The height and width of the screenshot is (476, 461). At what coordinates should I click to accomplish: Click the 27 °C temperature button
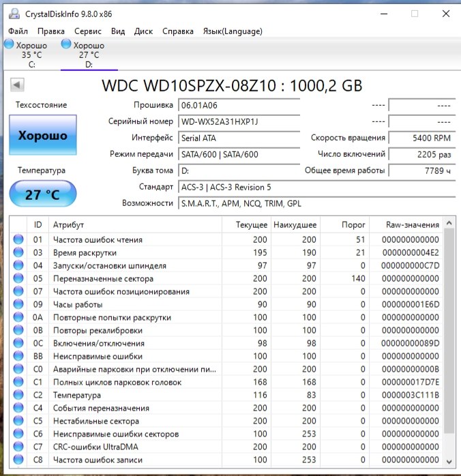pyautogui.click(x=43, y=194)
